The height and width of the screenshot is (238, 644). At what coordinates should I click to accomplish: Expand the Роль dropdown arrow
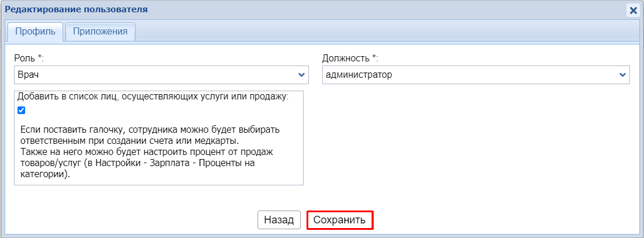click(x=301, y=75)
